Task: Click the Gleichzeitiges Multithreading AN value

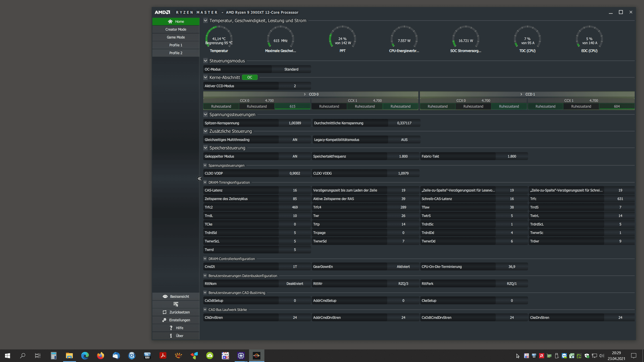Action: pos(295,140)
